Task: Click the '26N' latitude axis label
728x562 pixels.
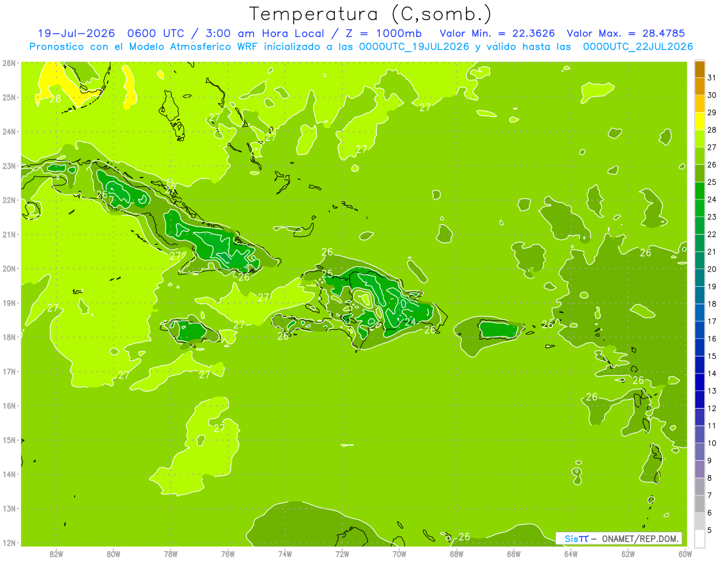Action: (x=9, y=63)
